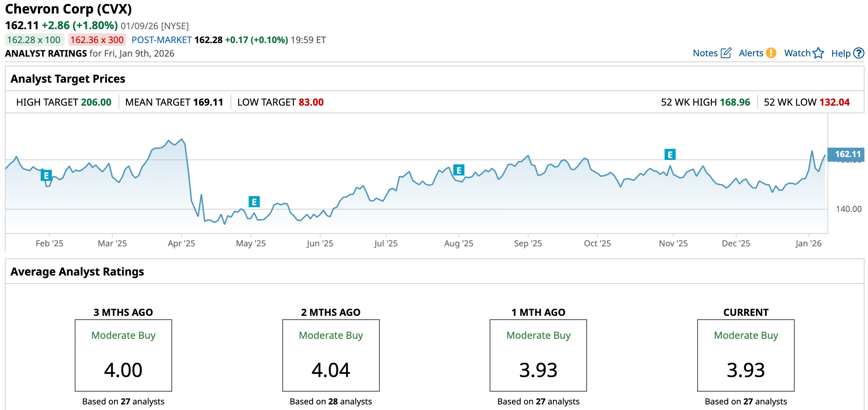The height and width of the screenshot is (410, 868).
Task: Select the 1 MTH AGO rating box
Action: pos(538,355)
